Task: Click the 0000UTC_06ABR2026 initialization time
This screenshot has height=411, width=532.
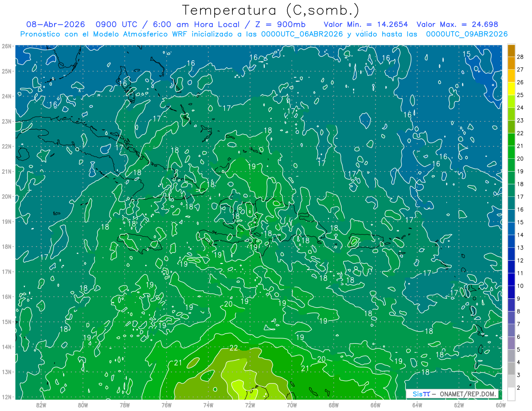Action: 302,34
